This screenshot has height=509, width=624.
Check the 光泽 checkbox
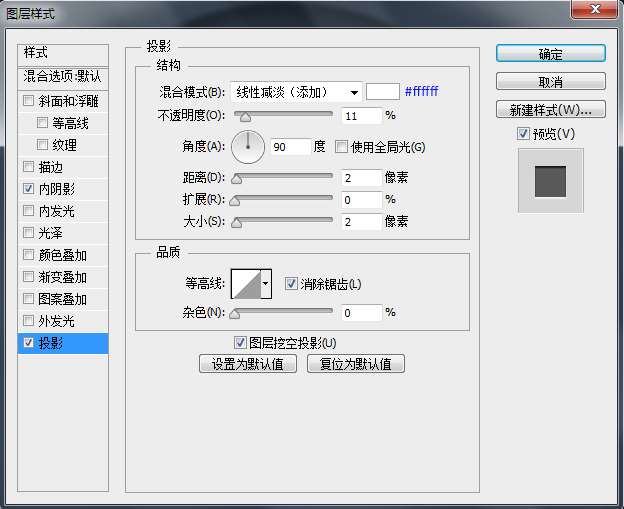click(28, 232)
